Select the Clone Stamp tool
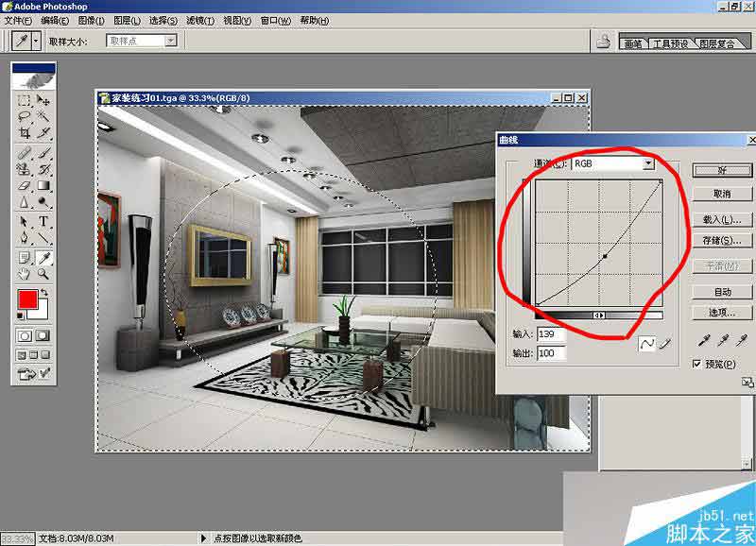 point(24,169)
